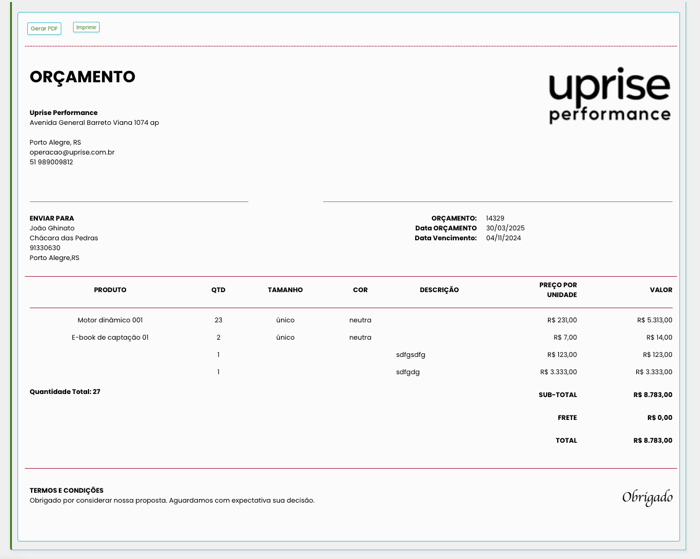This screenshot has height=559, width=700.
Task: Click the PRODUTO column header
Action: click(x=110, y=290)
